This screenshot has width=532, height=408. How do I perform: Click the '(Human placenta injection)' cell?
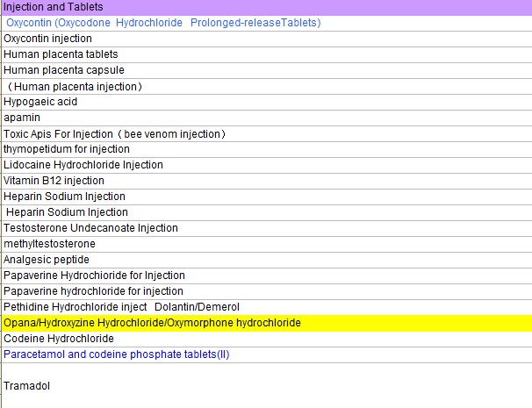267,87
